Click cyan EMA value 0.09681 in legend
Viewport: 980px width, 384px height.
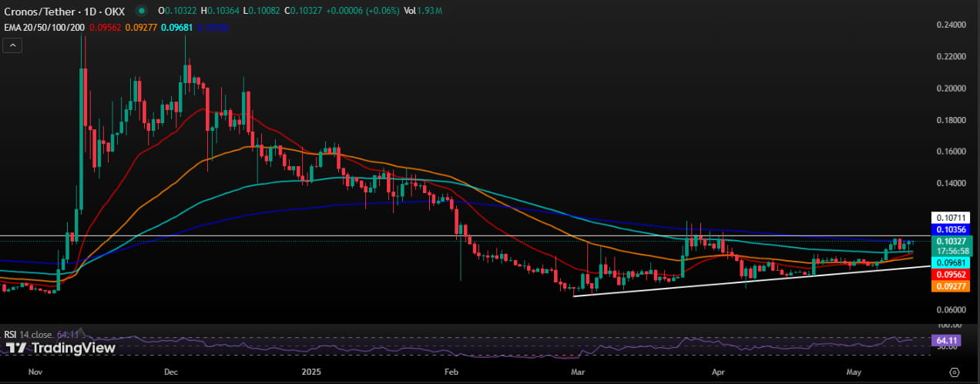coord(173,27)
